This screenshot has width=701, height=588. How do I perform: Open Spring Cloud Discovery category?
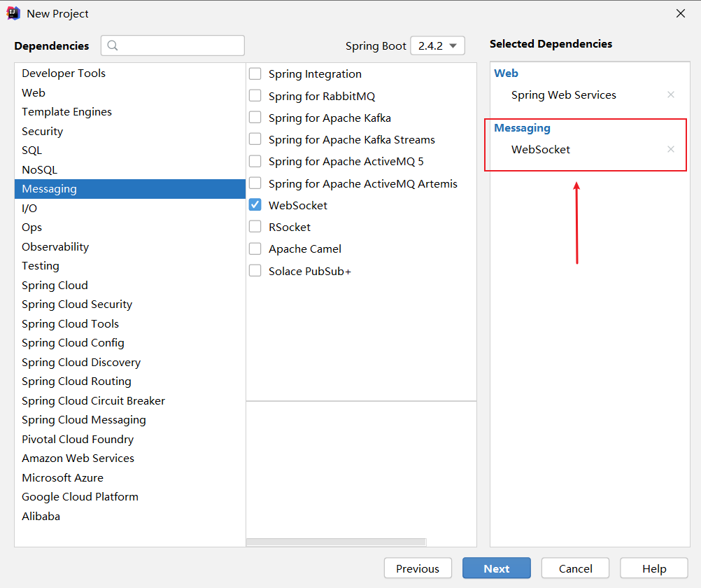[x=129, y=362]
